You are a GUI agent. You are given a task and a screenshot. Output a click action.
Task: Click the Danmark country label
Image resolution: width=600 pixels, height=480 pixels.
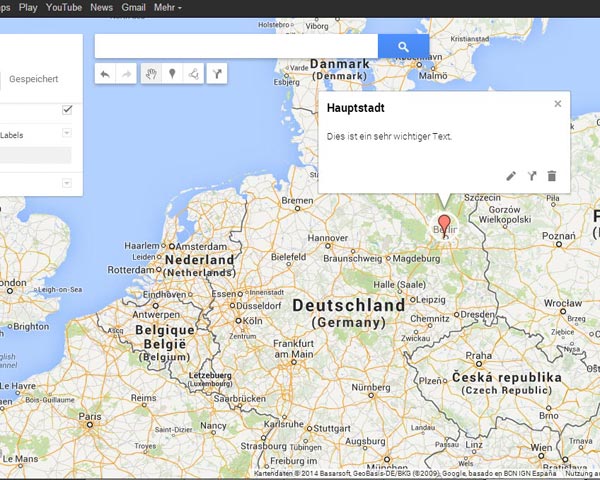pyautogui.click(x=340, y=64)
